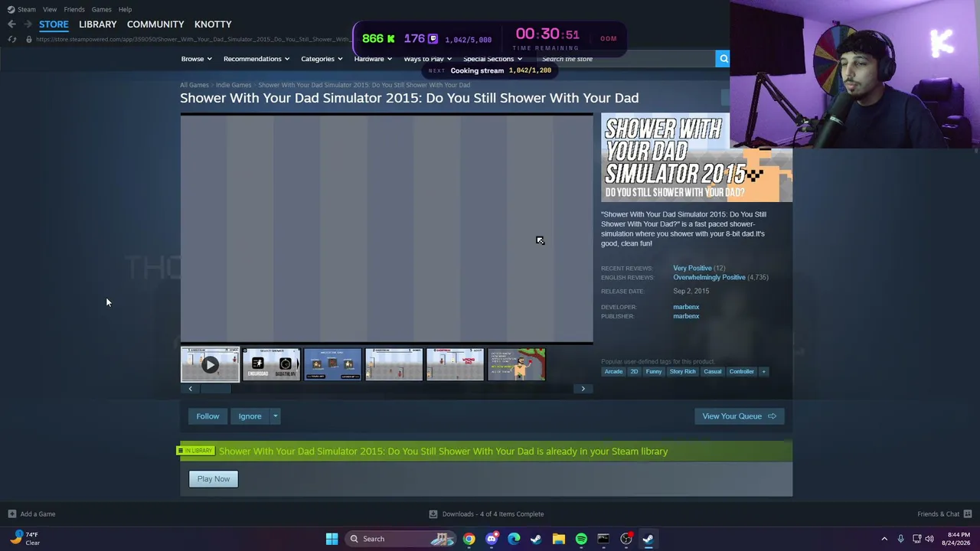Open the Friends & Chat icon
This screenshot has width=980, height=551.
point(967,514)
